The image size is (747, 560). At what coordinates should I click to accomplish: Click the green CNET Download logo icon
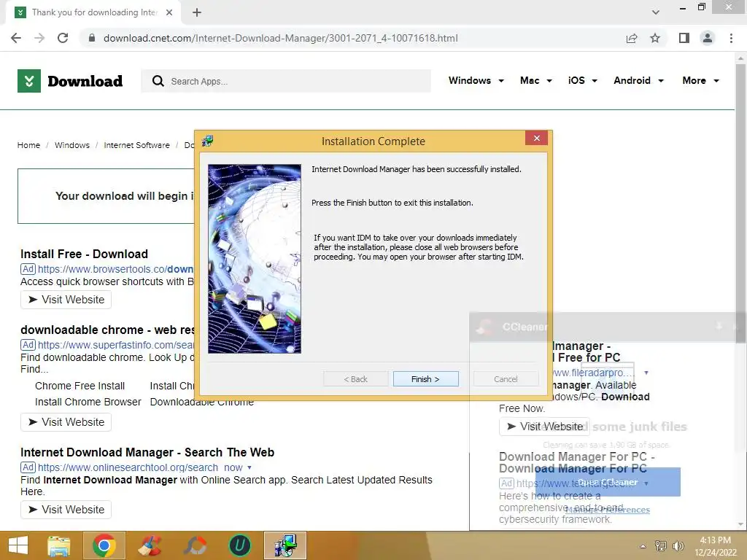tap(29, 81)
